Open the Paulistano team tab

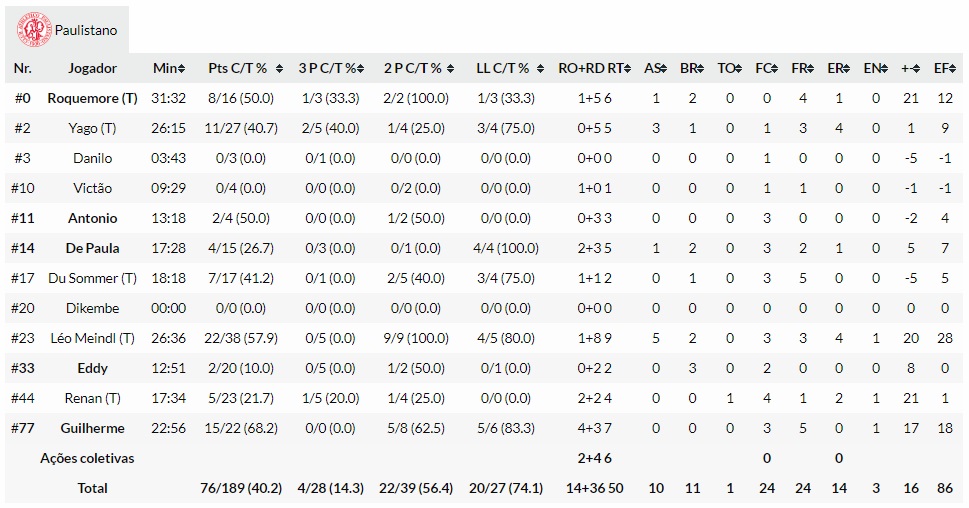coord(85,30)
